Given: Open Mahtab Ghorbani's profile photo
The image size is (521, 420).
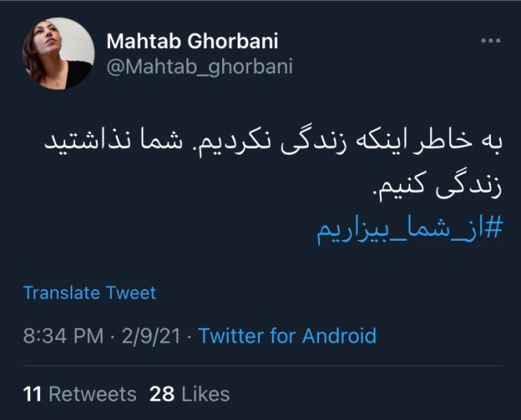Looking at the screenshot, I should coord(57,53).
